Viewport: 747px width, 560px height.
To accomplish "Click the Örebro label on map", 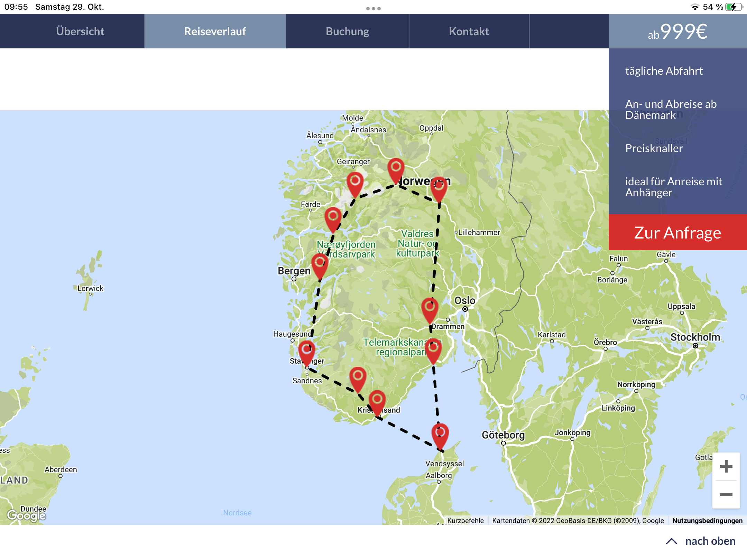I will tap(605, 342).
